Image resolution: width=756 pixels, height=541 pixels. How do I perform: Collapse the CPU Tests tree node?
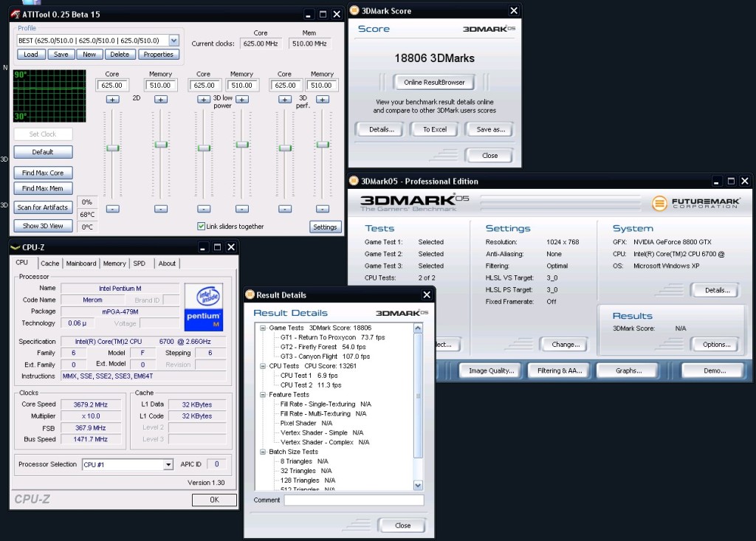click(x=263, y=366)
